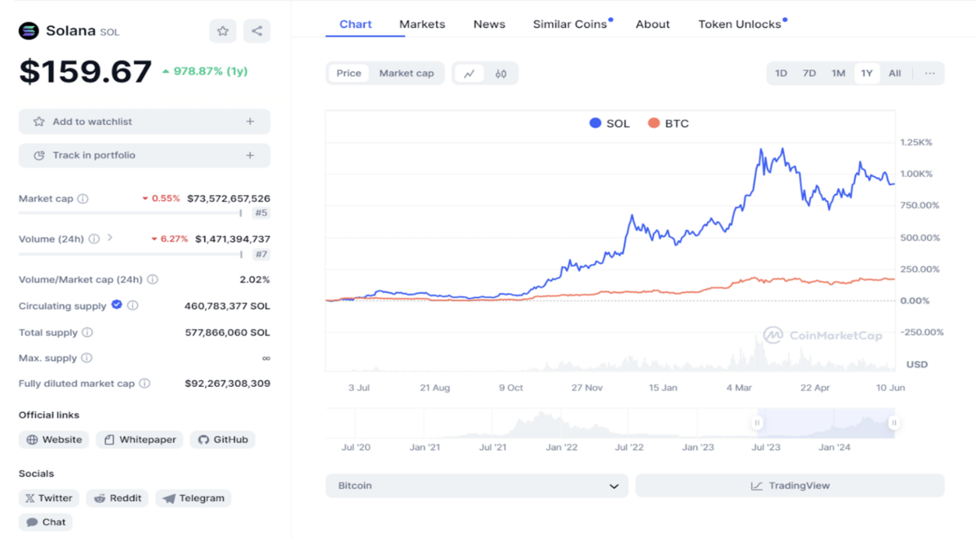Switch to the line chart view icon
This screenshot has height=551, width=980.
click(470, 73)
